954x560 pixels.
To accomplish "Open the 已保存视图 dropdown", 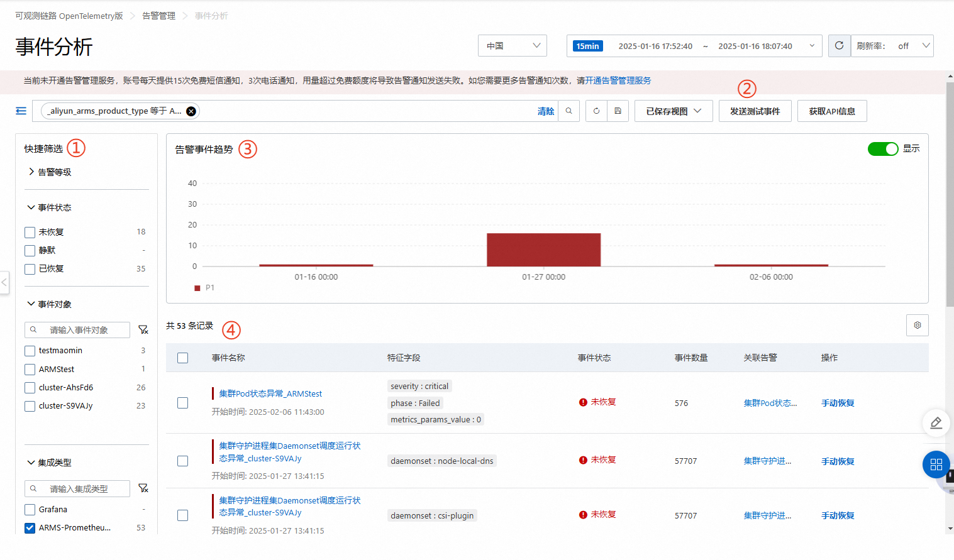I will (674, 111).
